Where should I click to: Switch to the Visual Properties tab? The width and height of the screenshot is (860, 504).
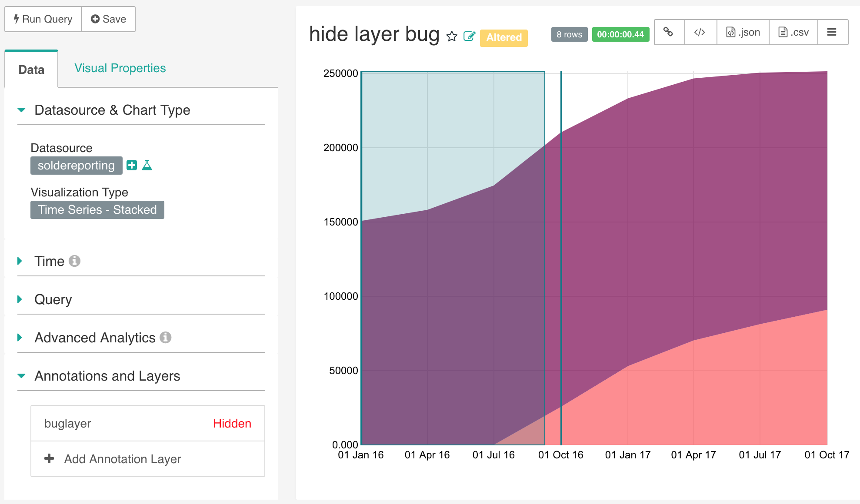click(x=120, y=68)
